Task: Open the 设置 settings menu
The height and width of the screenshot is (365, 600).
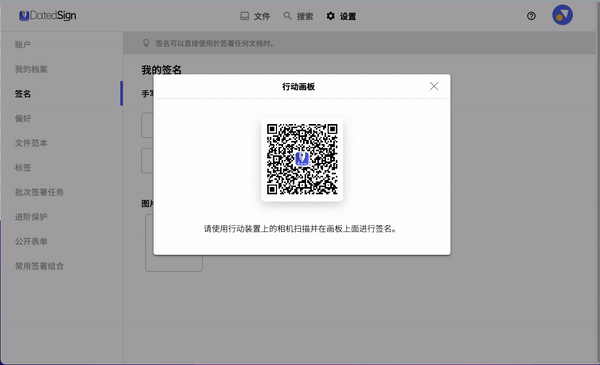Action: click(341, 16)
